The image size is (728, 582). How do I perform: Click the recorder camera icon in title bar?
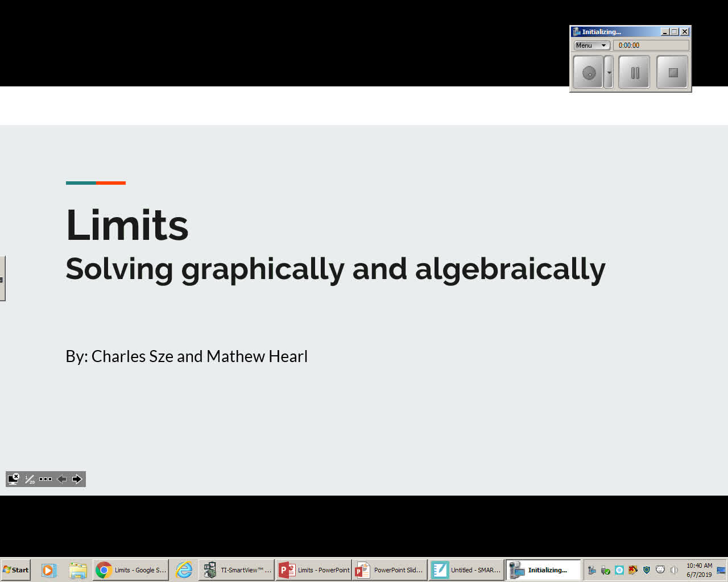pyautogui.click(x=577, y=32)
